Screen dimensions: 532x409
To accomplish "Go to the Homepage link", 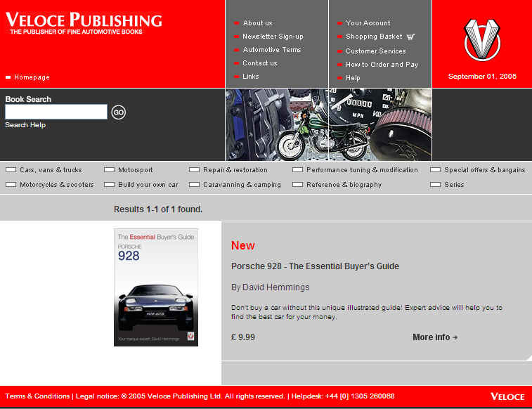I will [x=32, y=77].
